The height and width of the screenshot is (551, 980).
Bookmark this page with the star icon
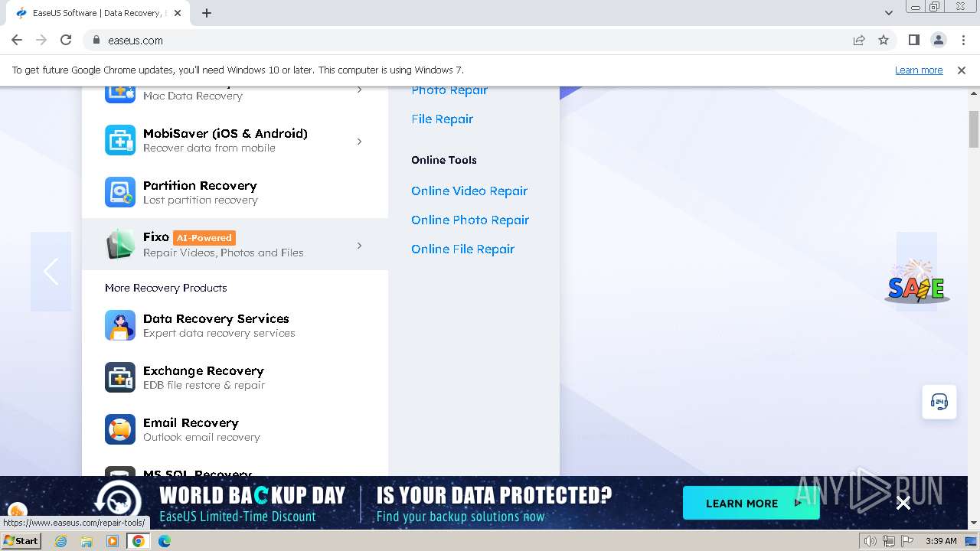884,40
